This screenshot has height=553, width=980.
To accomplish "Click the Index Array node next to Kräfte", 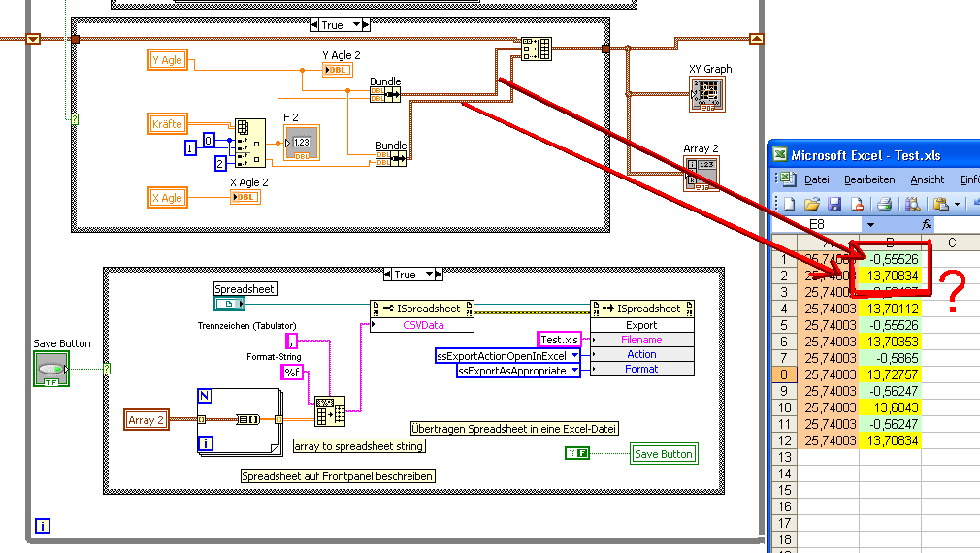I will point(250,143).
